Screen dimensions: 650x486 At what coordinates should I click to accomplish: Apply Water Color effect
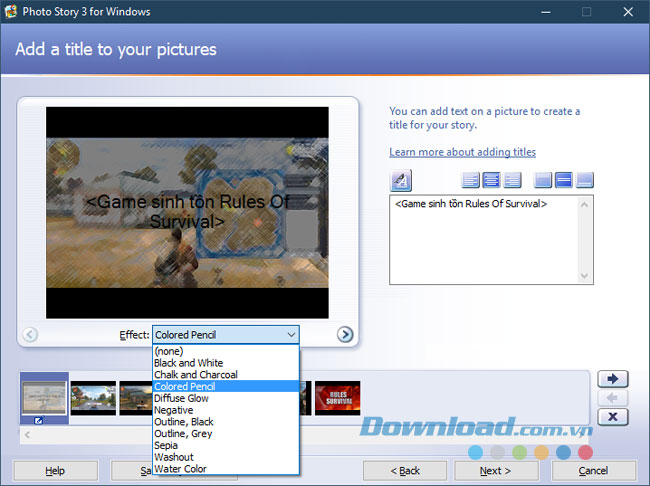[226, 469]
